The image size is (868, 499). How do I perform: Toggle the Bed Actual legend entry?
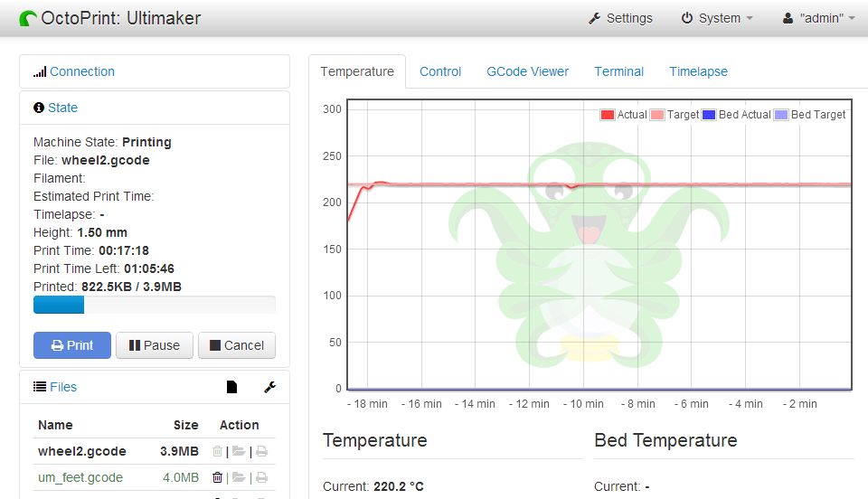click(x=735, y=115)
